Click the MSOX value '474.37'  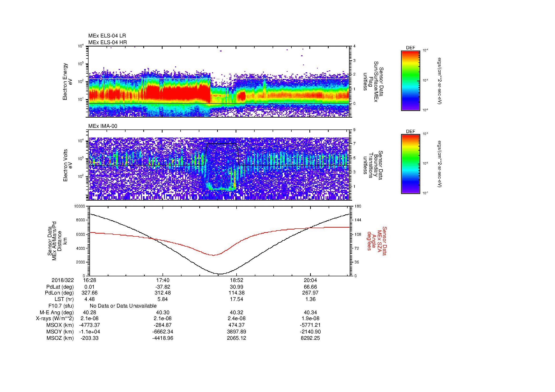(237, 325)
